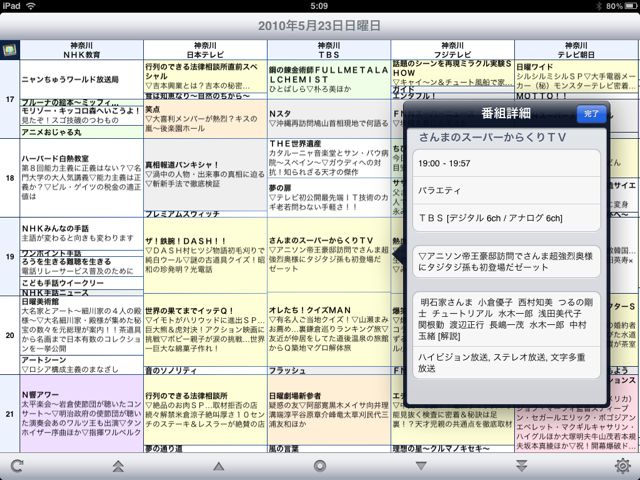The image size is (640, 480).
Task: Tap the TBS デジタル 6ch channel row
Action: [x=506, y=218]
